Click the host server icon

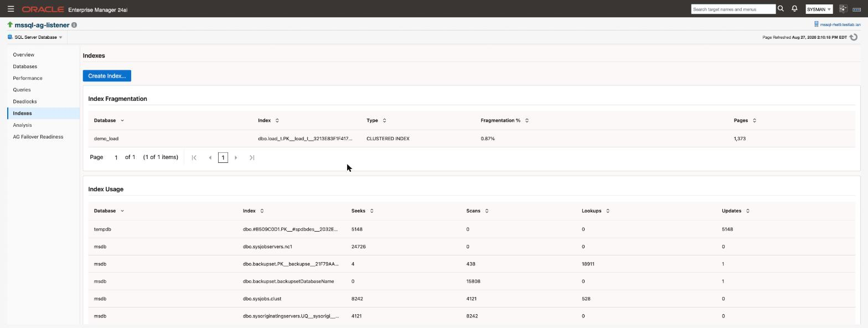[816, 24]
